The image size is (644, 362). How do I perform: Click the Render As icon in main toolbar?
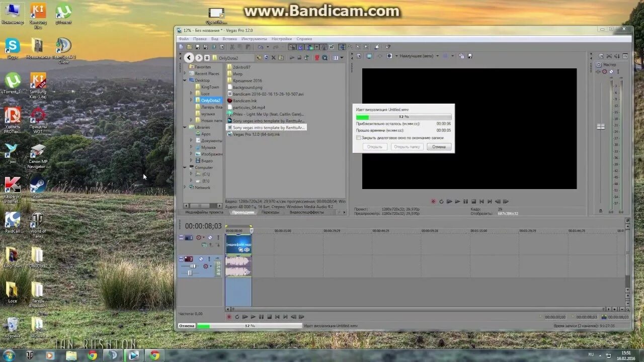click(213, 47)
